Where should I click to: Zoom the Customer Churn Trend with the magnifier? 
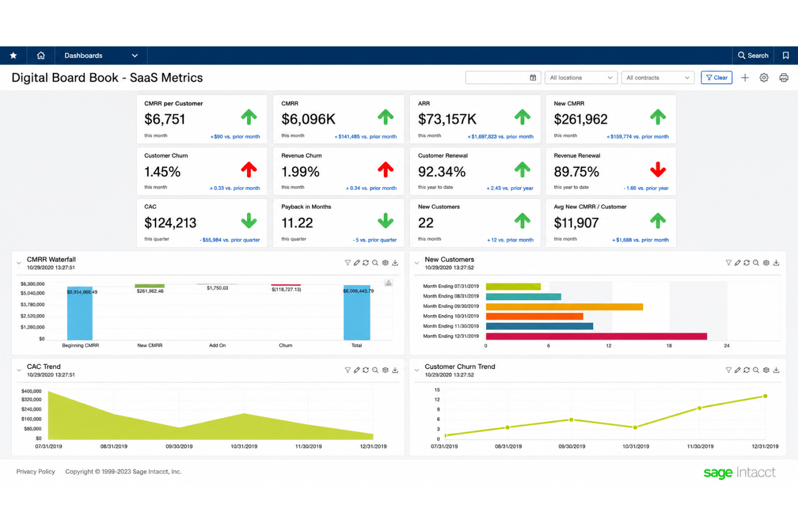(756, 370)
